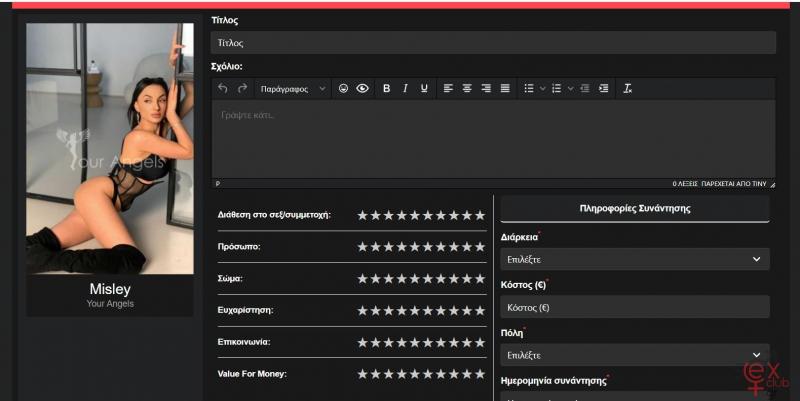The height and width of the screenshot is (401, 800).
Task: Rate Value For Money with the tenth star
Action: point(480,374)
